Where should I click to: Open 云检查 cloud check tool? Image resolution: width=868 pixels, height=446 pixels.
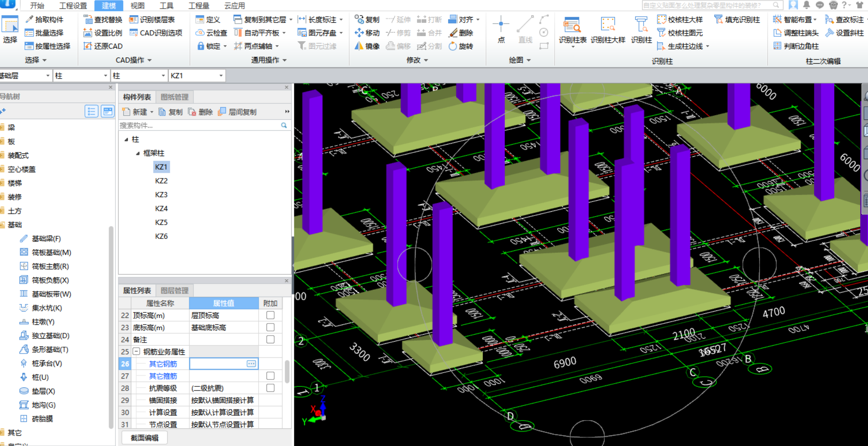pos(211,33)
